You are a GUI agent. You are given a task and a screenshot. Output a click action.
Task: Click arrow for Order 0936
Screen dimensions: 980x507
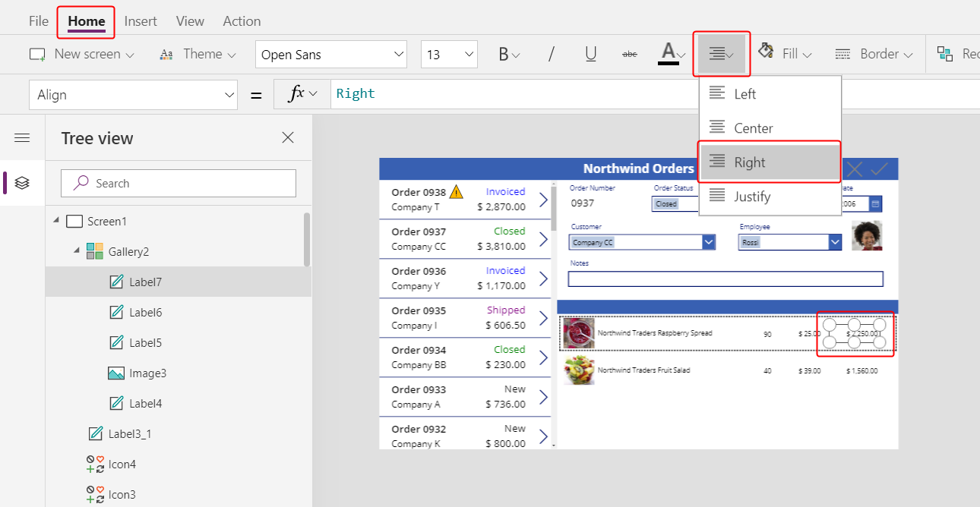(542, 279)
